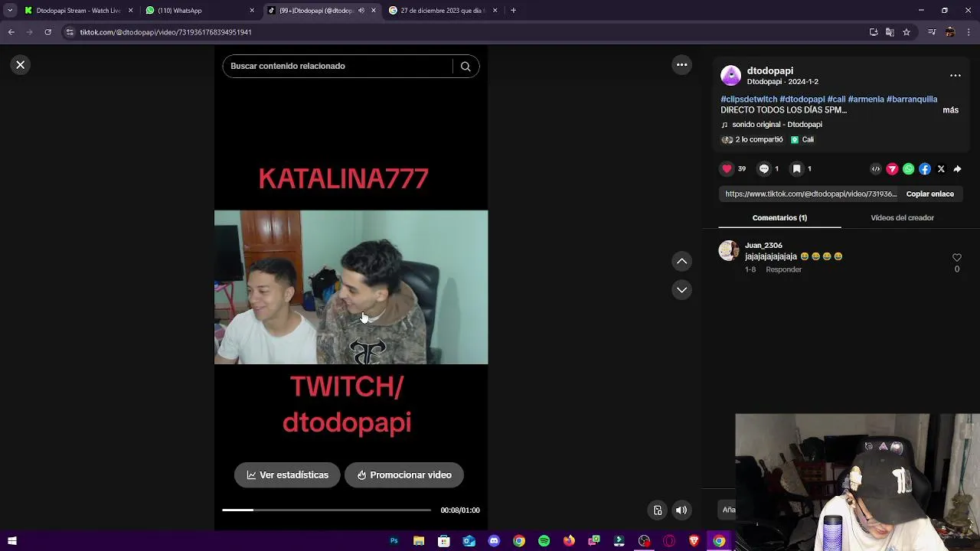Screen dimensions: 980x551
Task: Go to previous video with up arrow
Action: click(x=681, y=262)
